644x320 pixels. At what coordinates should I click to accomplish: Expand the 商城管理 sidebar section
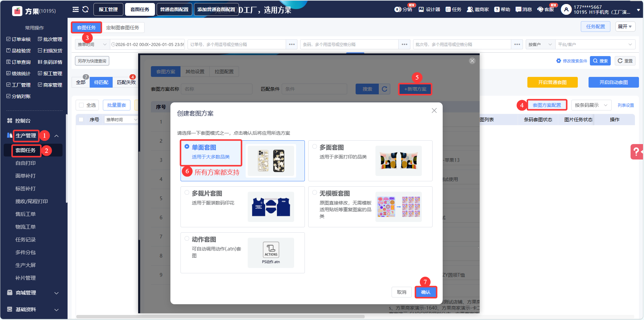click(x=56, y=293)
